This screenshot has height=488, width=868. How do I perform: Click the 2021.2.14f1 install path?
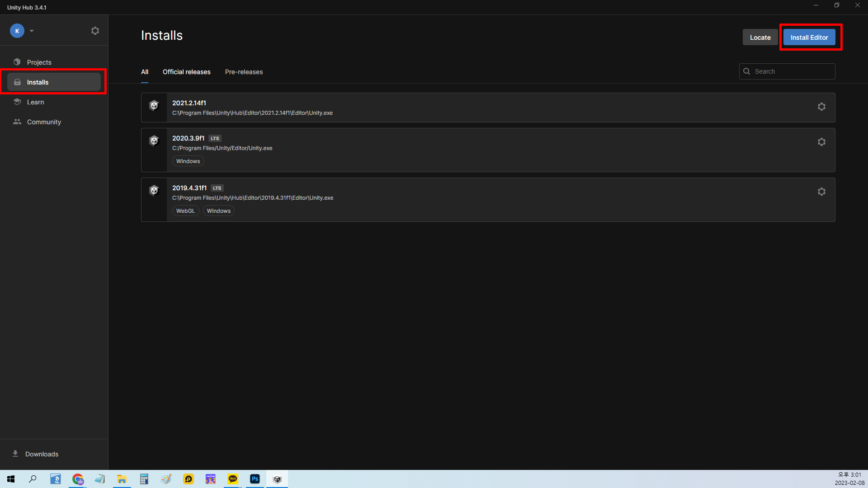point(252,113)
